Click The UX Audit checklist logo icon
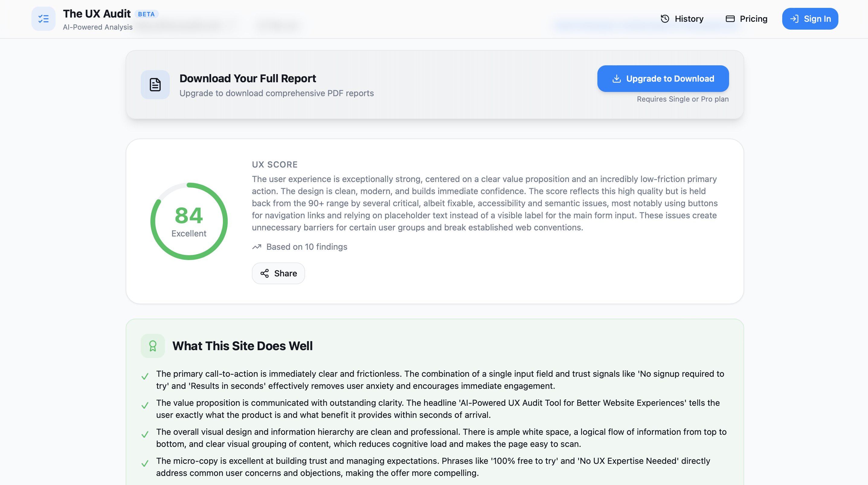Image resolution: width=868 pixels, height=485 pixels. pos(43,18)
